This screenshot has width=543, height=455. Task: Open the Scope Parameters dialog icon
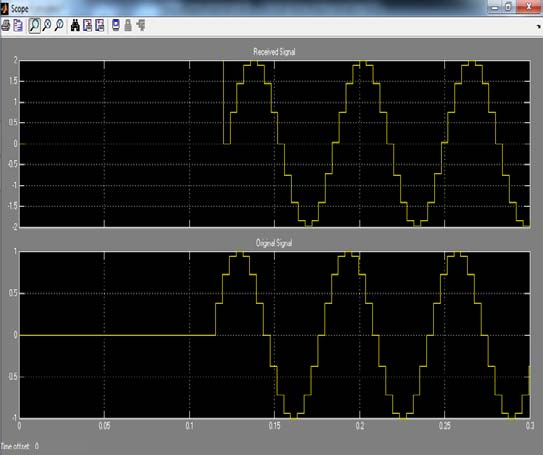18,25
